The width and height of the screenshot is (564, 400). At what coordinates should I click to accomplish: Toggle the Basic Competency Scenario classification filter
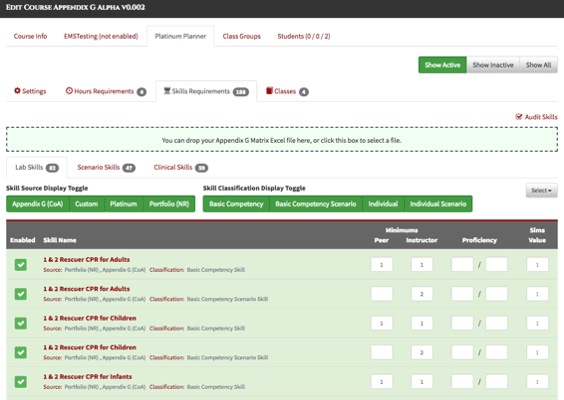point(316,204)
